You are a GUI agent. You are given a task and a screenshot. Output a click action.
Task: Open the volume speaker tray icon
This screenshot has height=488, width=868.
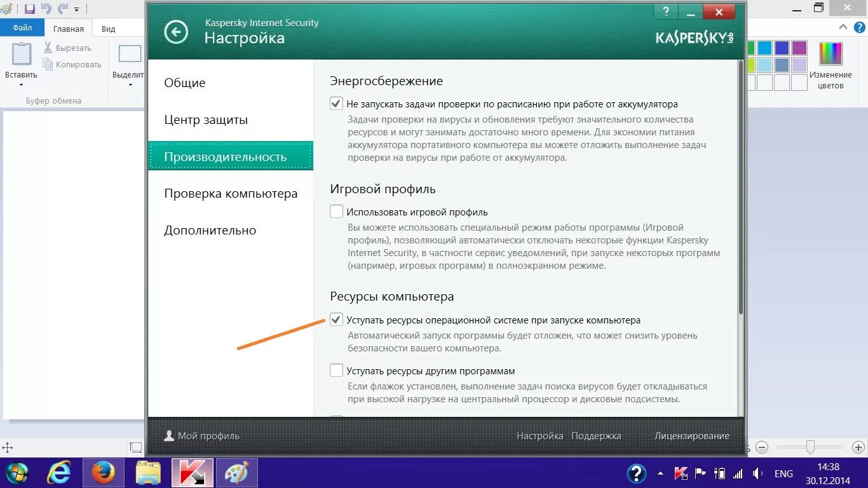pos(757,473)
